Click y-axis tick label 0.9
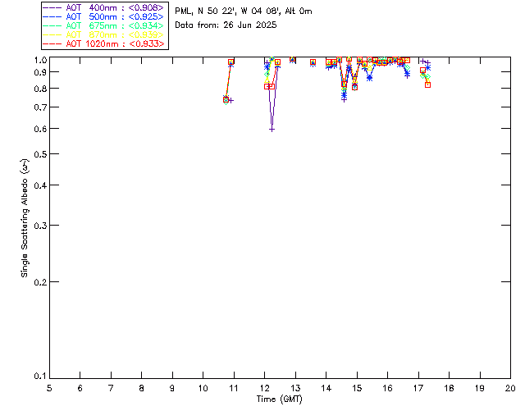This screenshot has height=420, width=525. click(x=40, y=72)
